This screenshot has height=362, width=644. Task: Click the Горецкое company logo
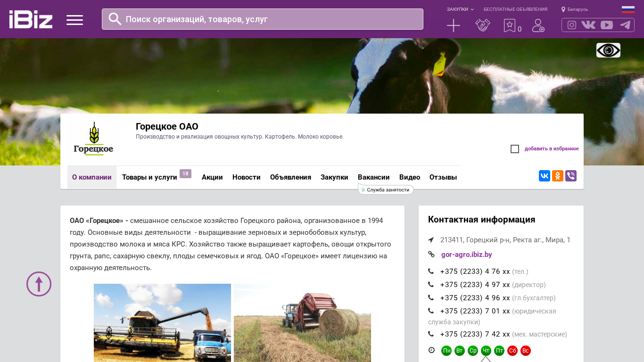click(93, 140)
